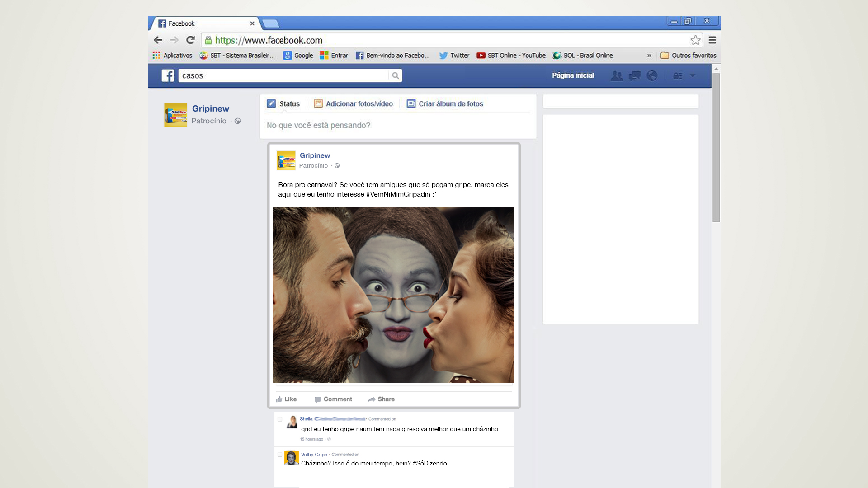Click the Facebook logo in the blue bar
The height and width of the screenshot is (488, 868).
tap(168, 75)
